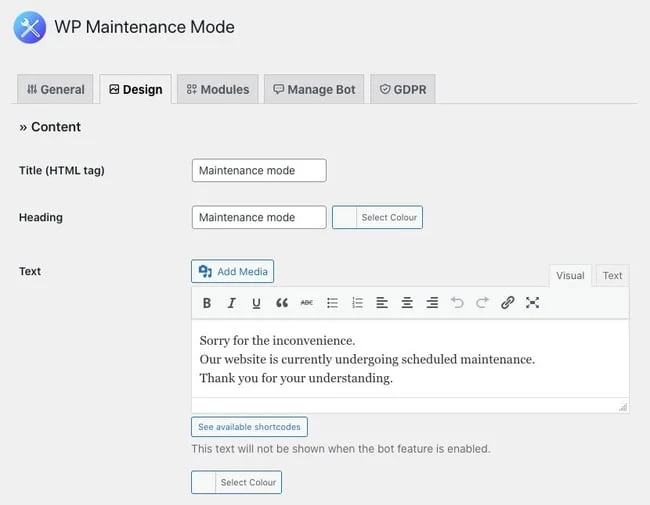Open the Modules tab
The height and width of the screenshot is (505, 650).
click(x=217, y=89)
